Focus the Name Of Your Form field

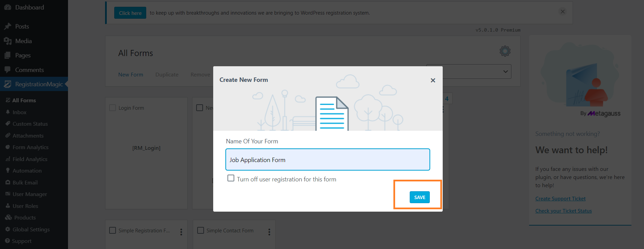point(327,160)
